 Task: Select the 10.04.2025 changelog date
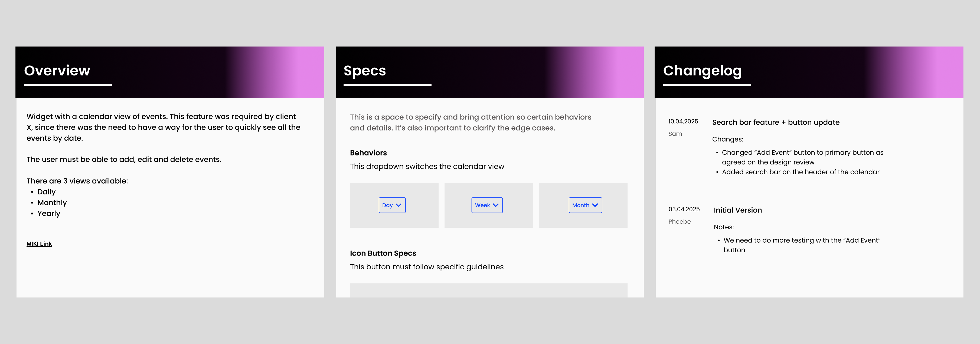click(683, 122)
